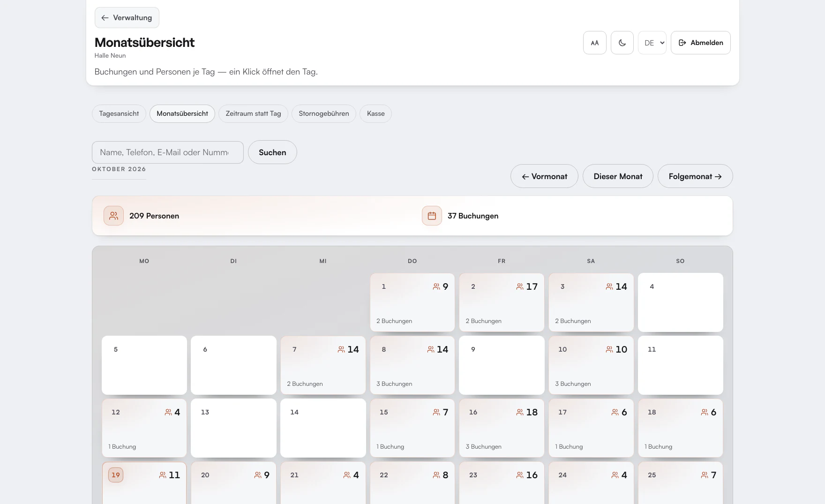Open the empty day 4 cell

681,302
